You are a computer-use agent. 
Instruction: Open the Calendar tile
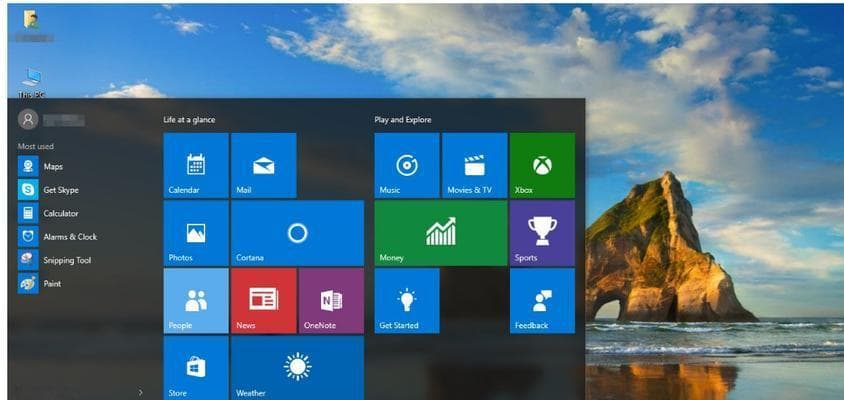(x=196, y=165)
